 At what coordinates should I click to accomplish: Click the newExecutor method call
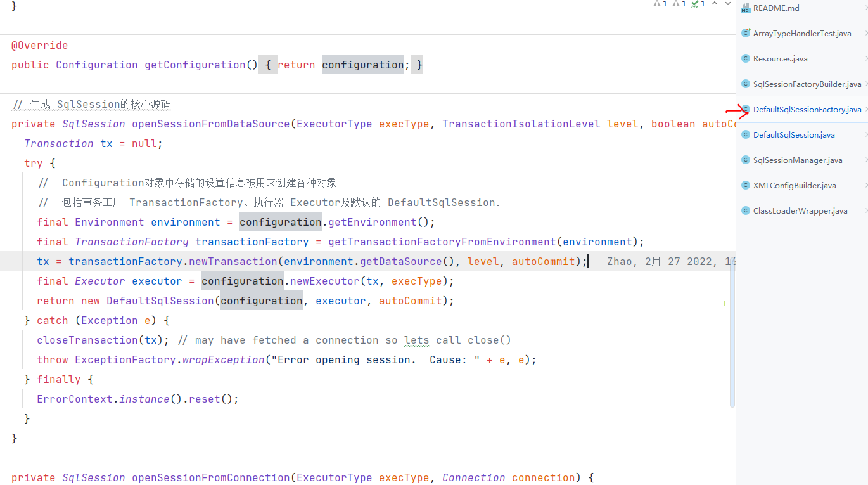tap(325, 281)
